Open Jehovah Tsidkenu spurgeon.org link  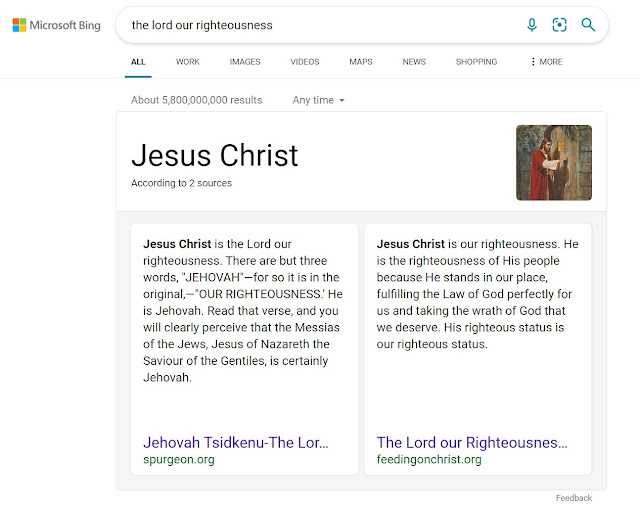[236, 442]
